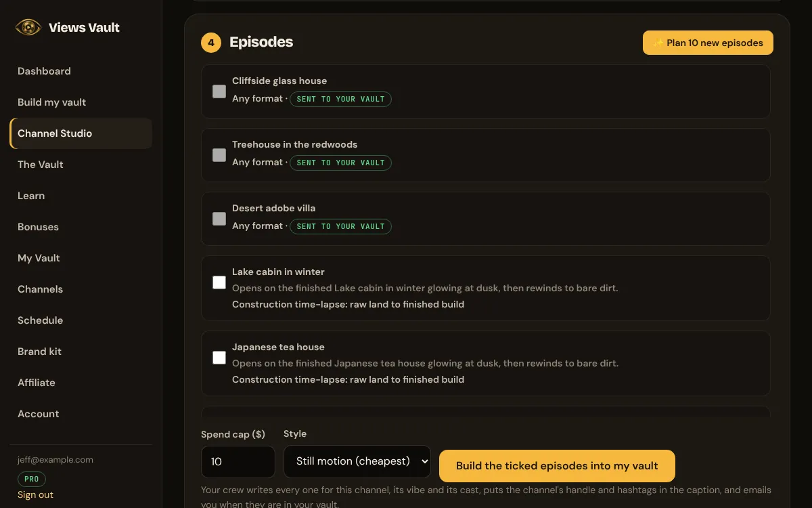
Task: Click the PRO plan badge
Action: tap(32, 479)
